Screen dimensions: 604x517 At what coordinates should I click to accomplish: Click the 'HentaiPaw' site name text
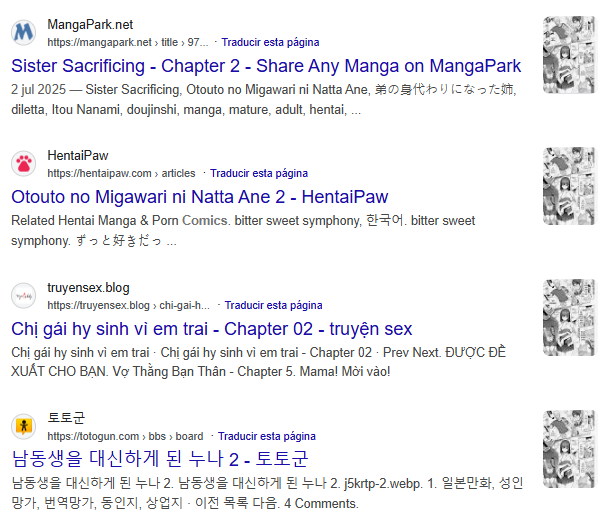(x=78, y=156)
